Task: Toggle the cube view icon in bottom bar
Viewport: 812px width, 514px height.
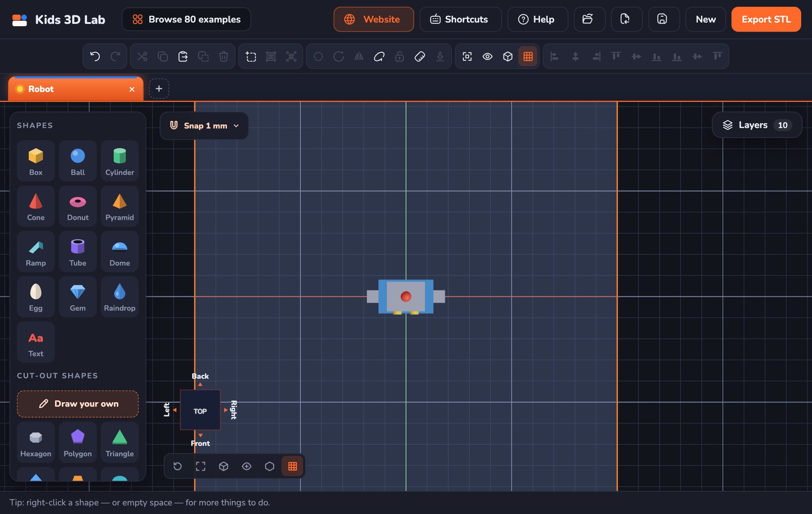Action: click(x=223, y=466)
